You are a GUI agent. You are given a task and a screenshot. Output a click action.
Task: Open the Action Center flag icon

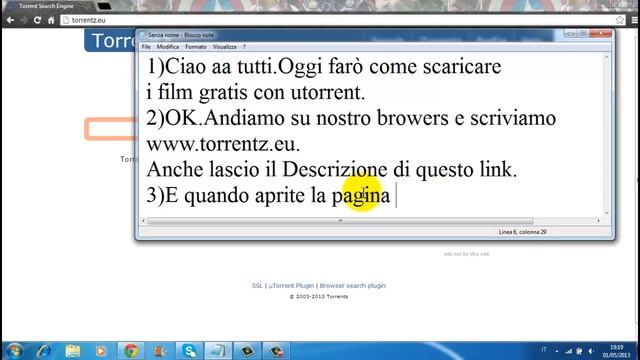[579, 351]
